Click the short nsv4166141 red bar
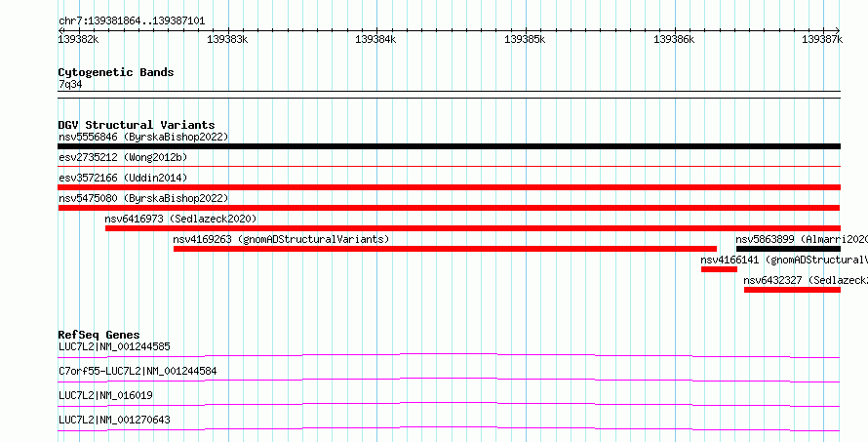Image resolution: width=868 pixels, height=442 pixels. point(719,269)
